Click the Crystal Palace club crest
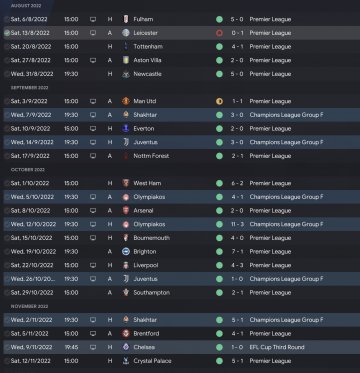Screen dimensions: 360x373 tap(126, 361)
